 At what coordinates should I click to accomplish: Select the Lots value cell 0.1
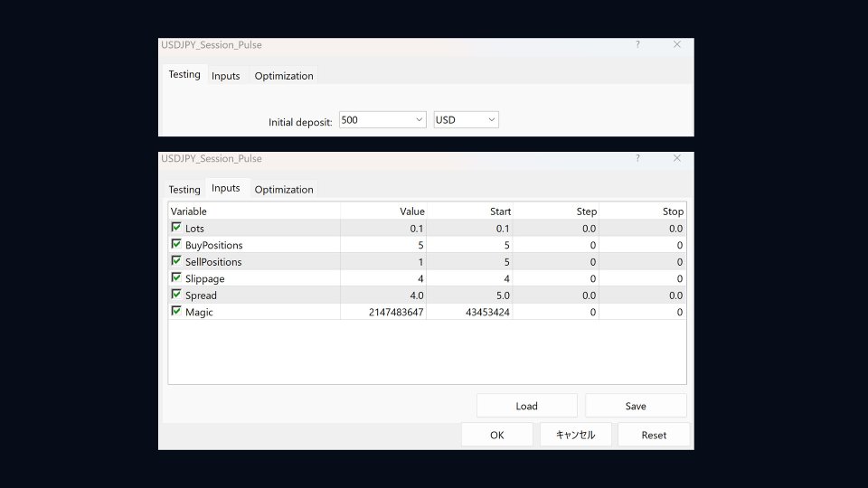383,228
